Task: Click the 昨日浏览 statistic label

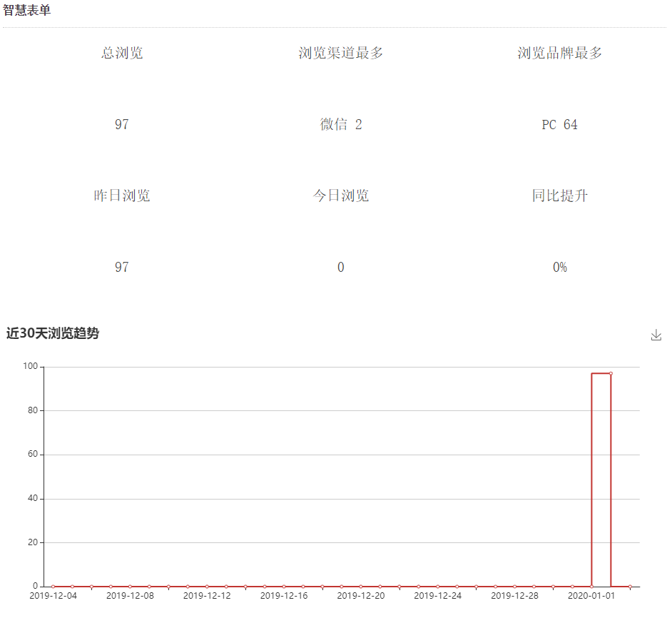Action: [122, 196]
